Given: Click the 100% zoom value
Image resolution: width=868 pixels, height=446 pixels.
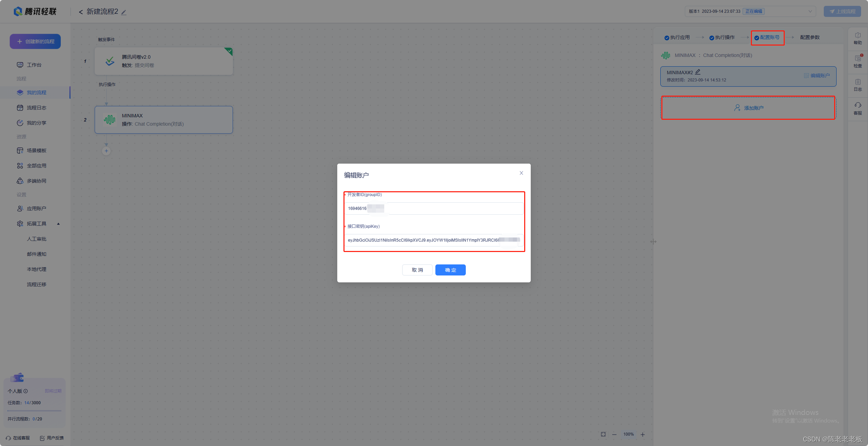Looking at the screenshot, I should pyautogui.click(x=629, y=434).
